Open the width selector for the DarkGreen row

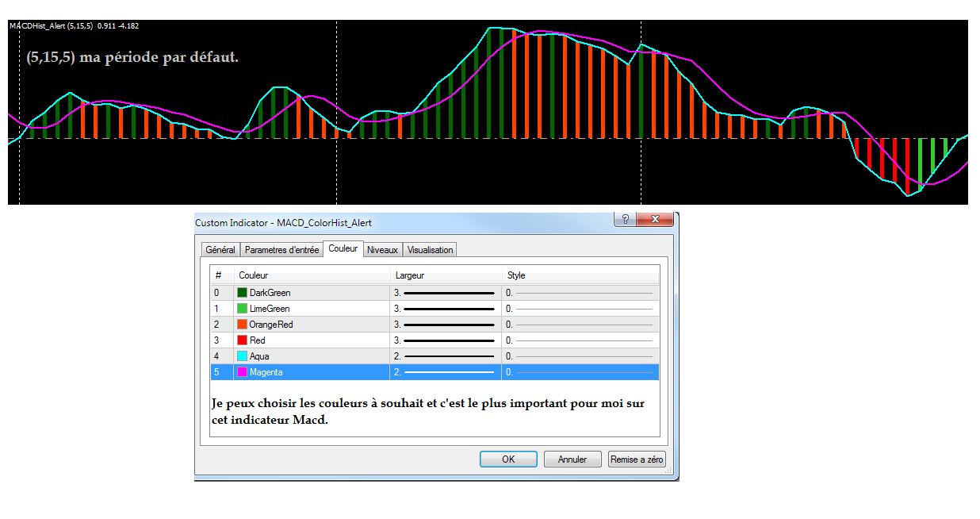point(446,293)
